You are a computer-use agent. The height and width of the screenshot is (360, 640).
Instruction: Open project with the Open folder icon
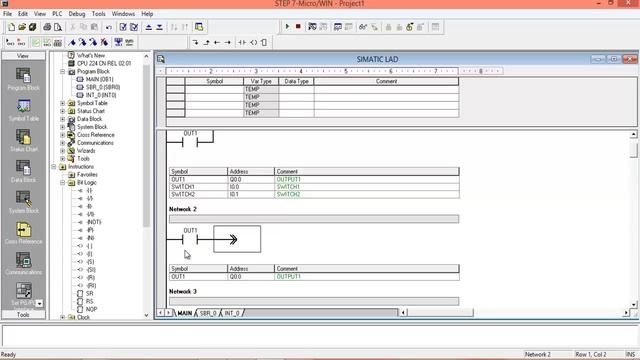click(22, 27)
